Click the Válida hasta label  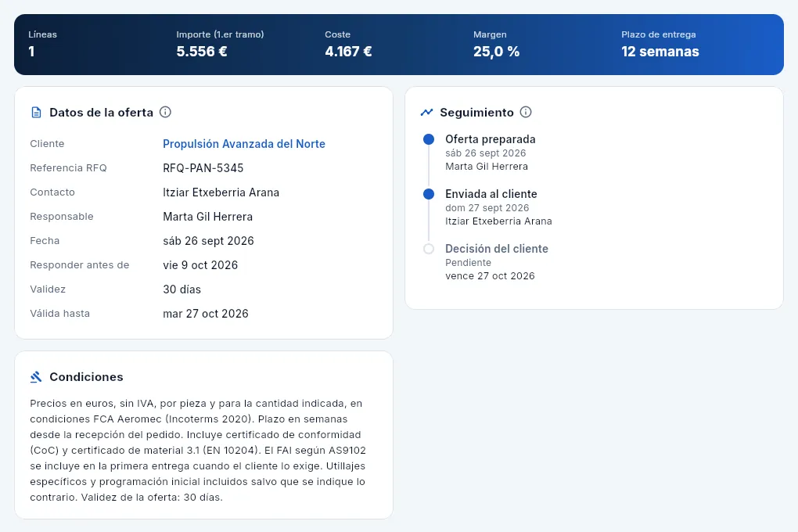[x=59, y=314]
